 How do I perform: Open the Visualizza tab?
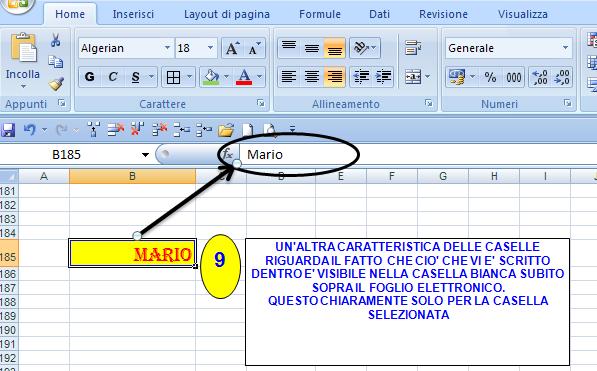[523, 14]
